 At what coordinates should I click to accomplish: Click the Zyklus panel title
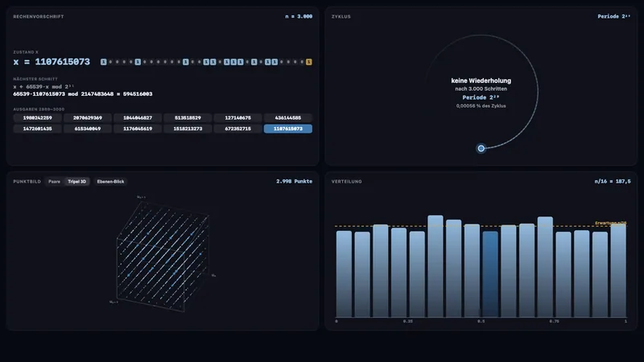click(x=341, y=17)
